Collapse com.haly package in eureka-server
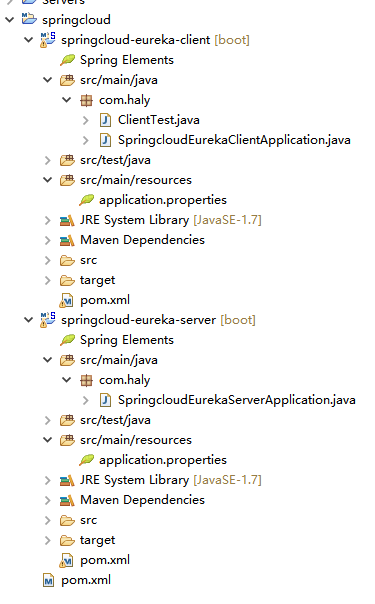The image size is (375, 604). (x=67, y=380)
